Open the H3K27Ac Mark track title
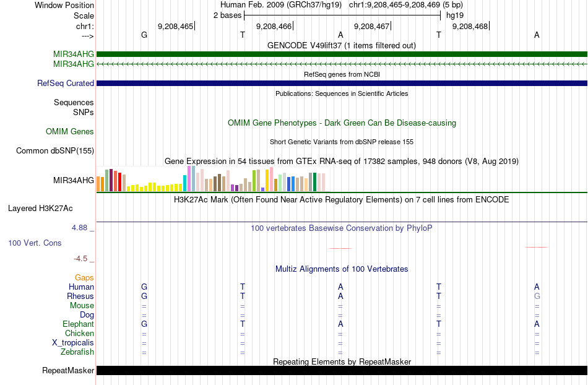The width and height of the screenshot is (588, 385). click(342, 199)
